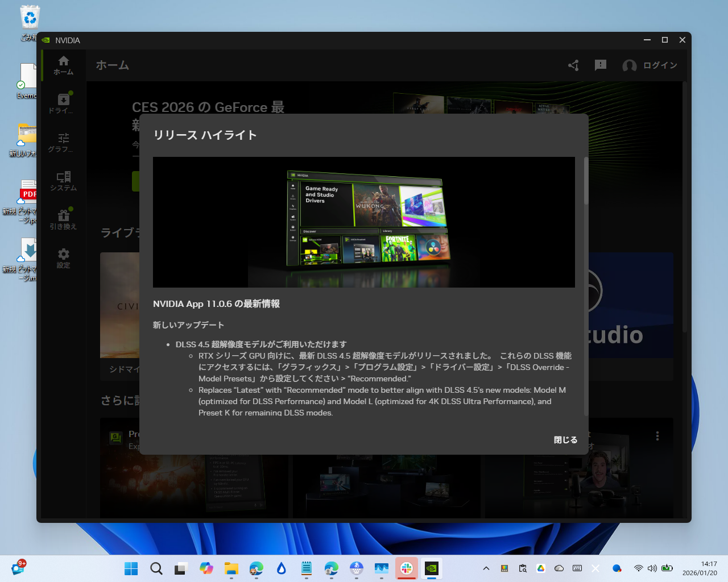Screen dimensions: 728x582
Task: Send feedback via the exclamation icon
Action: [x=600, y=65]
